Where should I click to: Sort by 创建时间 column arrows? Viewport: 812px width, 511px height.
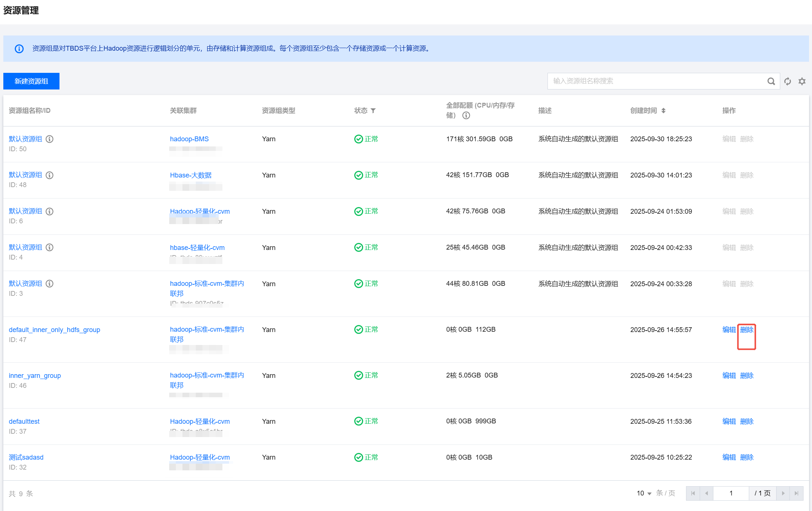click(x=663, y=111)
